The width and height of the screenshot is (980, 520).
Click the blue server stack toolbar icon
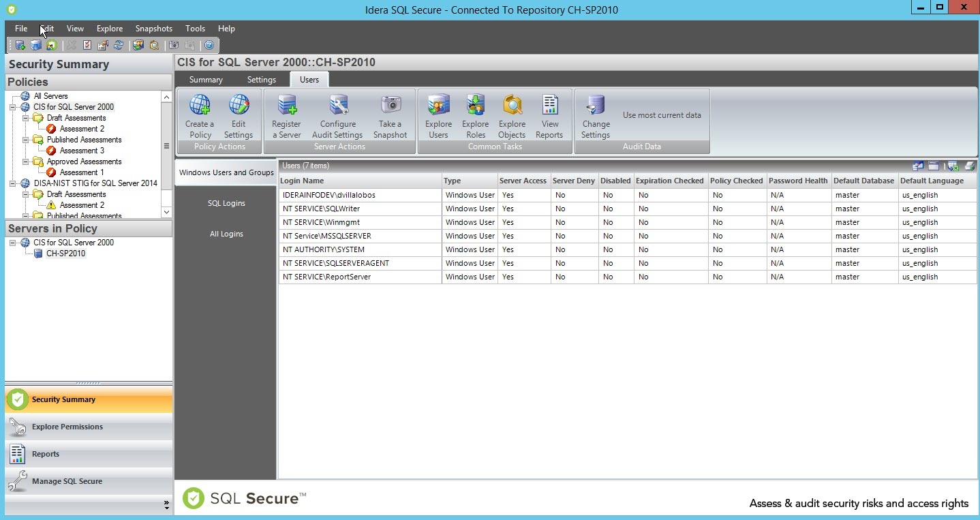coord(35,46)
